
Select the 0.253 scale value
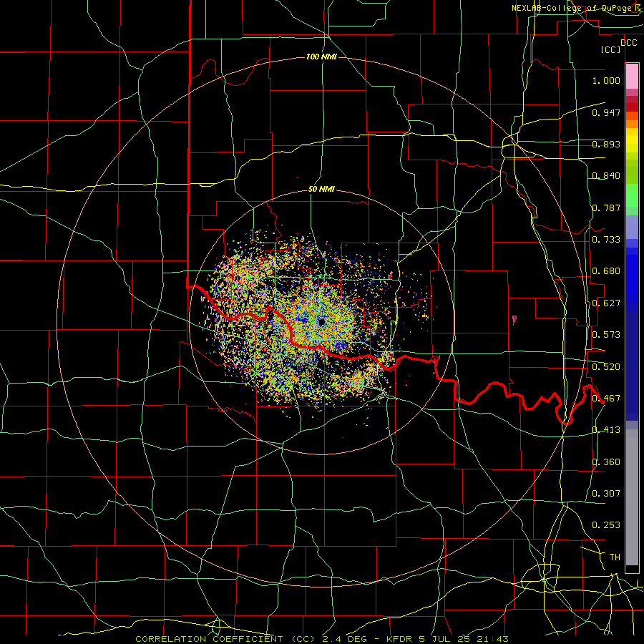[606, 525]
